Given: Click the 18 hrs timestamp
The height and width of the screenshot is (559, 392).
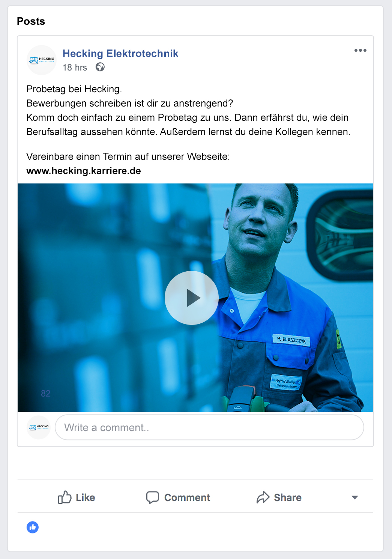Looking at the screenshot, I should (x=75, y=68).
